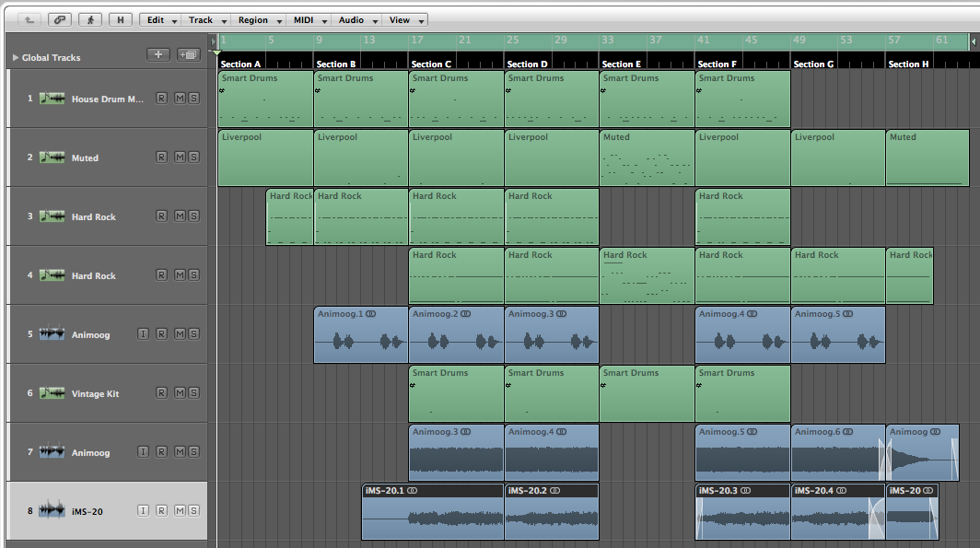
Task: Mute the House Drum track
Action: (x=180, y=99)
